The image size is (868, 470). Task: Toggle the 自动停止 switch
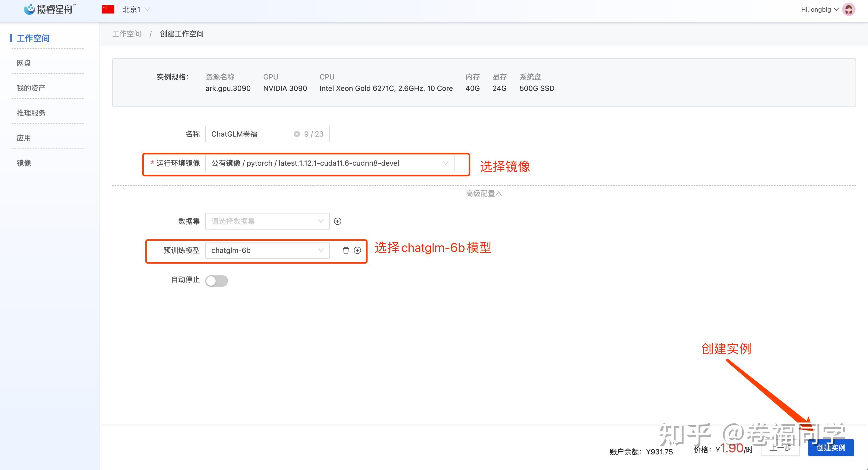[216, 281]
